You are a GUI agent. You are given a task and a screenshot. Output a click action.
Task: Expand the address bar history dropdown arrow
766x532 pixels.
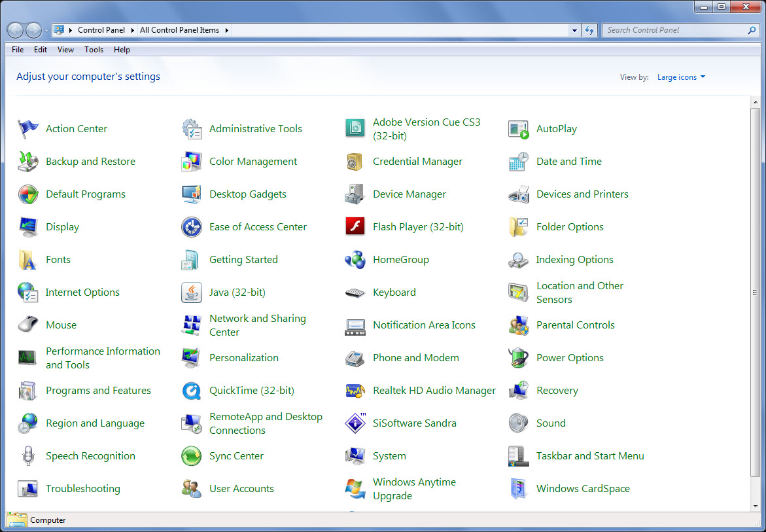point(574,30)
